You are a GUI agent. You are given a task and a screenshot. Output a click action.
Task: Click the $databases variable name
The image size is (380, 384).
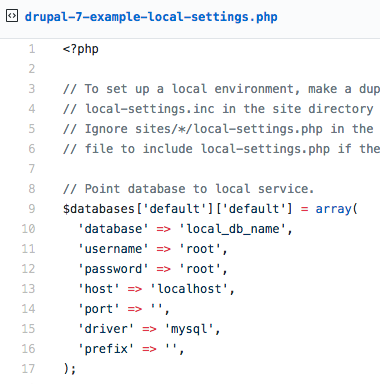point(99,209)
